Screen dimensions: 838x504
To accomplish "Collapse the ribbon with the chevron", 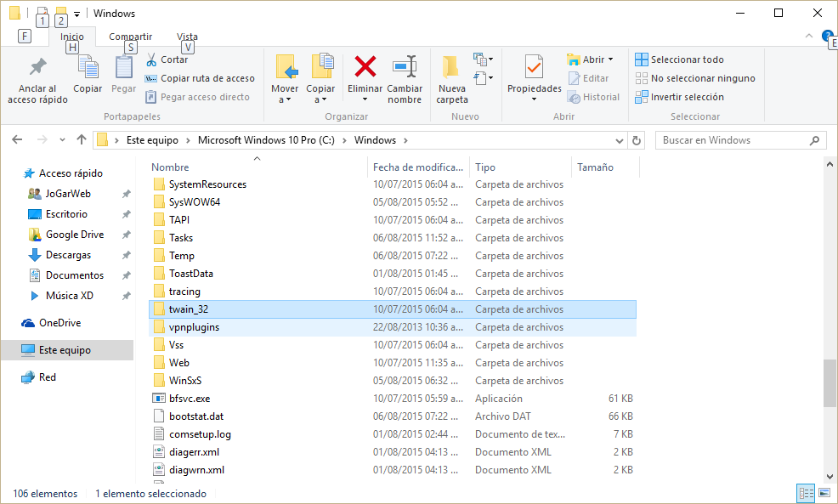I will click(x=808, y=36).
